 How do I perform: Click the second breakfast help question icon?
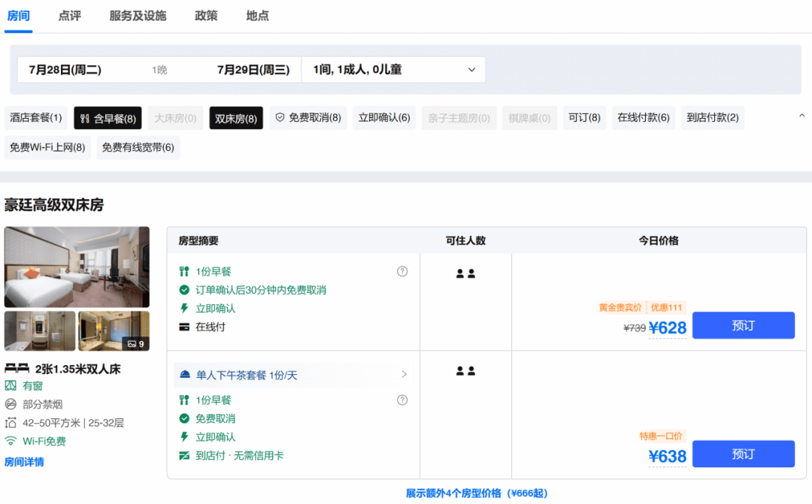click(x=401, y=400)
